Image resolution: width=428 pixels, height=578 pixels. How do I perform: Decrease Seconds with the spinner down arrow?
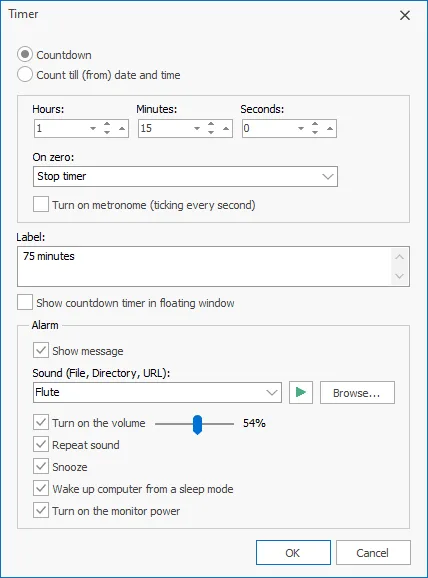coord(315,132)
